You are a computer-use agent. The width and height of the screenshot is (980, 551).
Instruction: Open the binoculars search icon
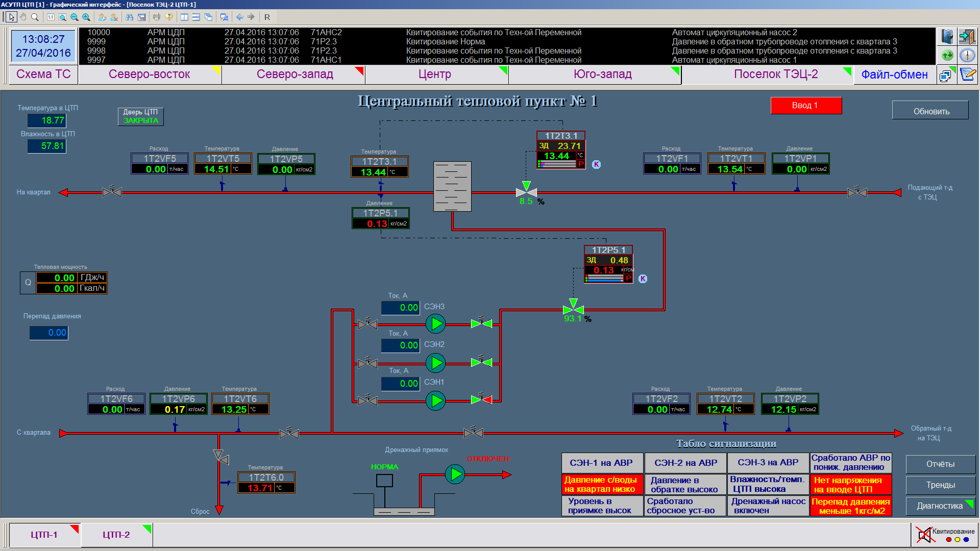129,17
